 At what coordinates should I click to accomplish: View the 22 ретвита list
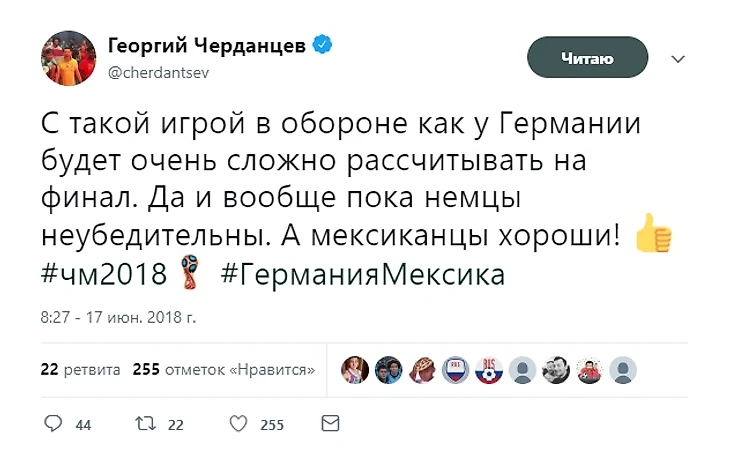[80, 369]
